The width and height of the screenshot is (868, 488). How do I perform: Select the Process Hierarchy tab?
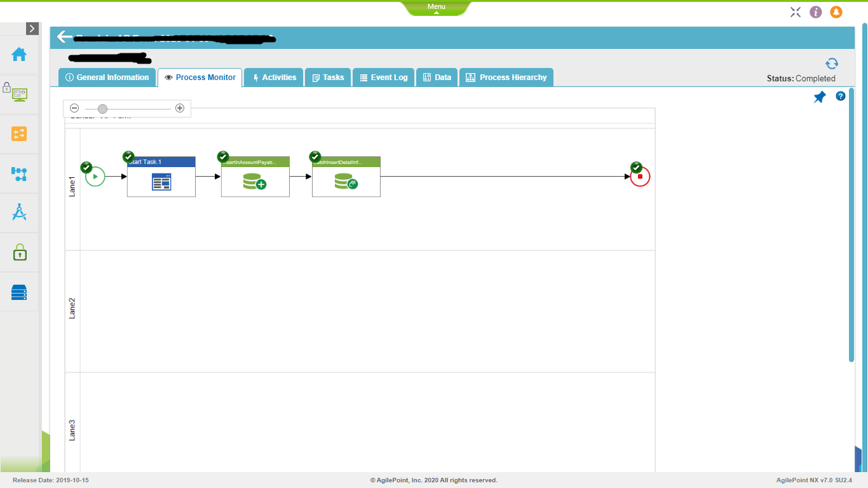[506, 78]
